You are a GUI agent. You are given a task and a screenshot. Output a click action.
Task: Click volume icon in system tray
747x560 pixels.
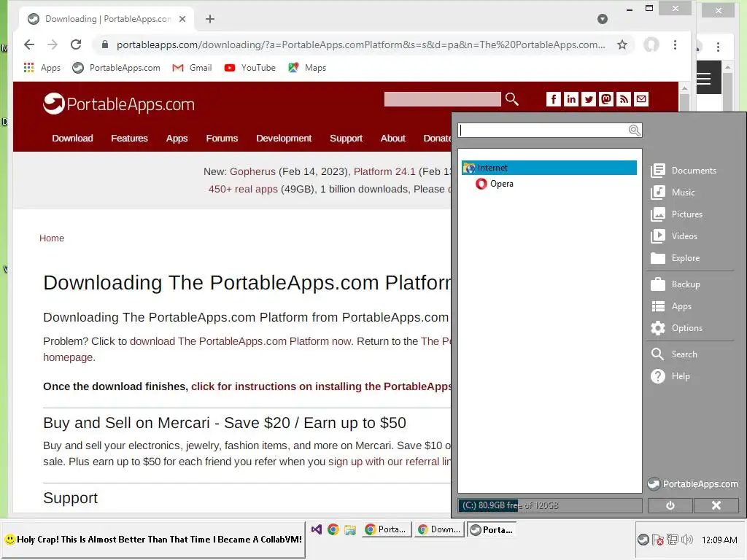[687, 540]
